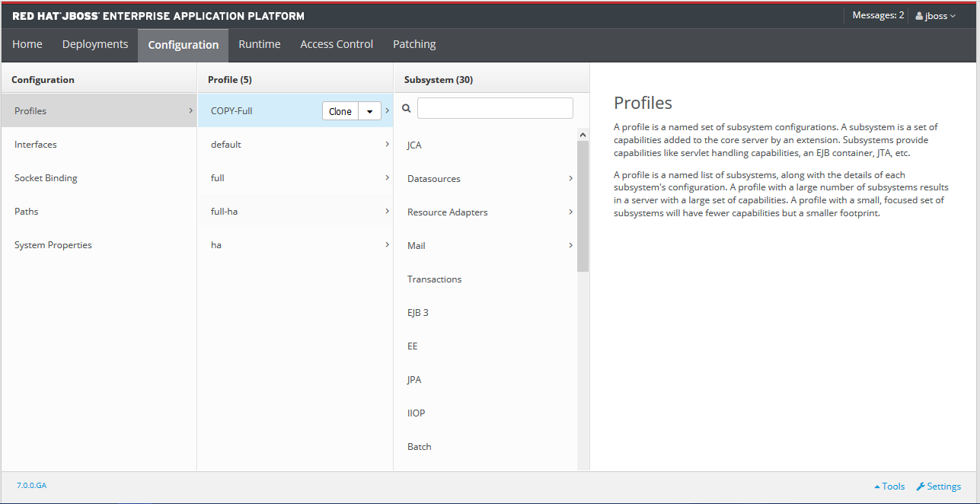Click the Subsystem (30) column header
Image resolution: width=980 pixels, height=504 pixels.
[x=439, y=79]
